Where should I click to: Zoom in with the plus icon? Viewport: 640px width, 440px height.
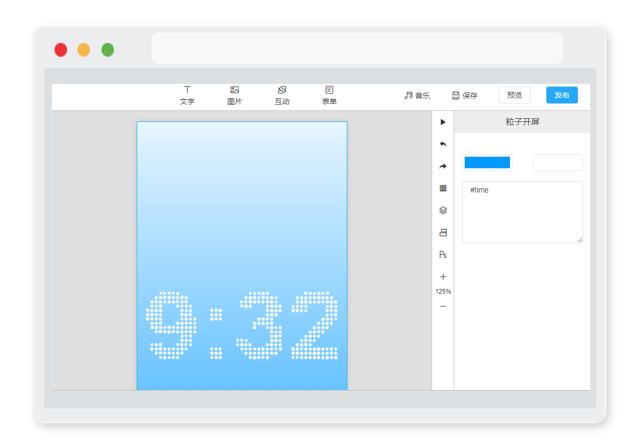(x=443, y=277)
